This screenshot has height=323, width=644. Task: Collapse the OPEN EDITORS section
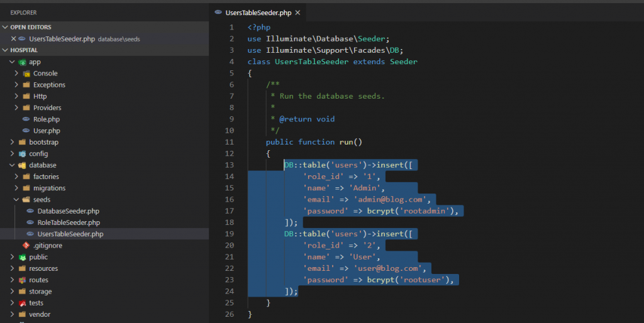[x=6, y=28]
